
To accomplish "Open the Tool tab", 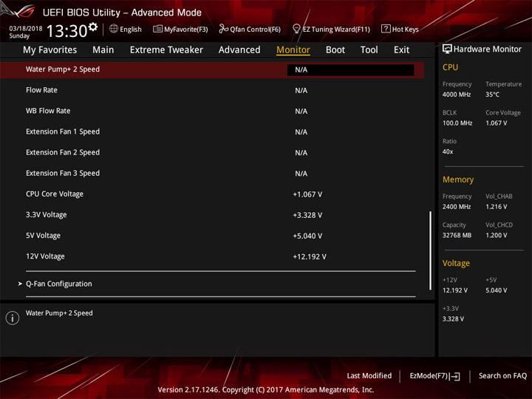I will coord(369,50).
